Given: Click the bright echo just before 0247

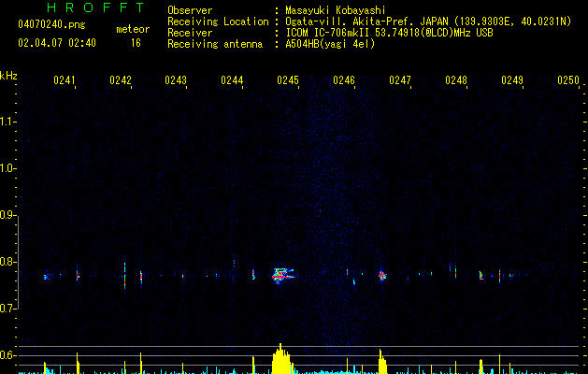Looking at the screenshot, I should pyautogui.click(x=382, y=276).
